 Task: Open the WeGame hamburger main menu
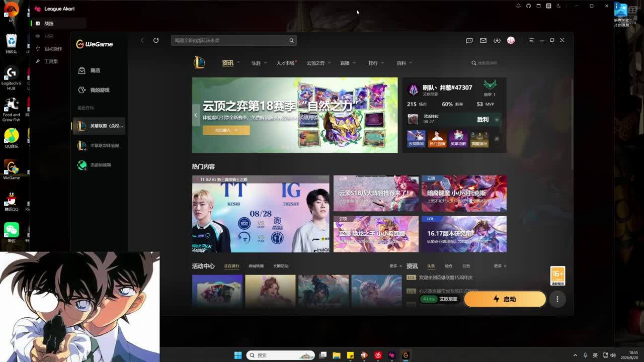(x=531, y=40)
